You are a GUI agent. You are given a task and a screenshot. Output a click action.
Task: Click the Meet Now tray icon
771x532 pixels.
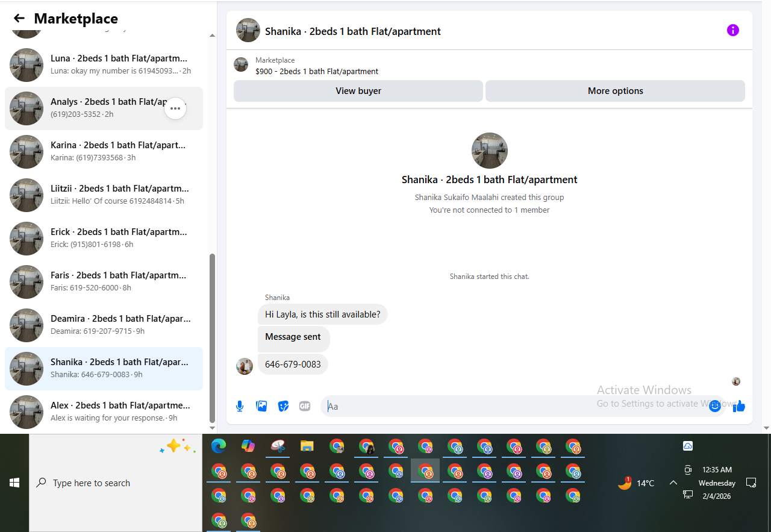point(688,470)
